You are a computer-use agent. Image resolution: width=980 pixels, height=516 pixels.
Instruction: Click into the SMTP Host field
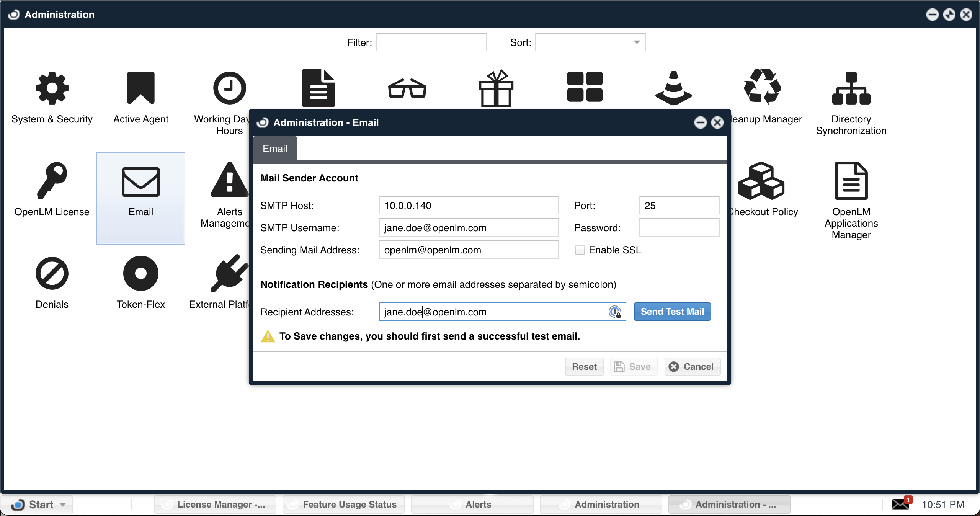point(469,206)
